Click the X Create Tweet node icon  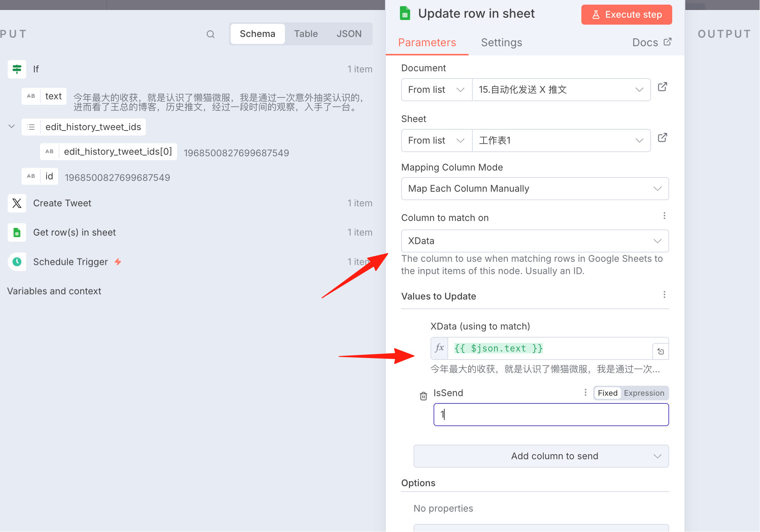point(17,203)
